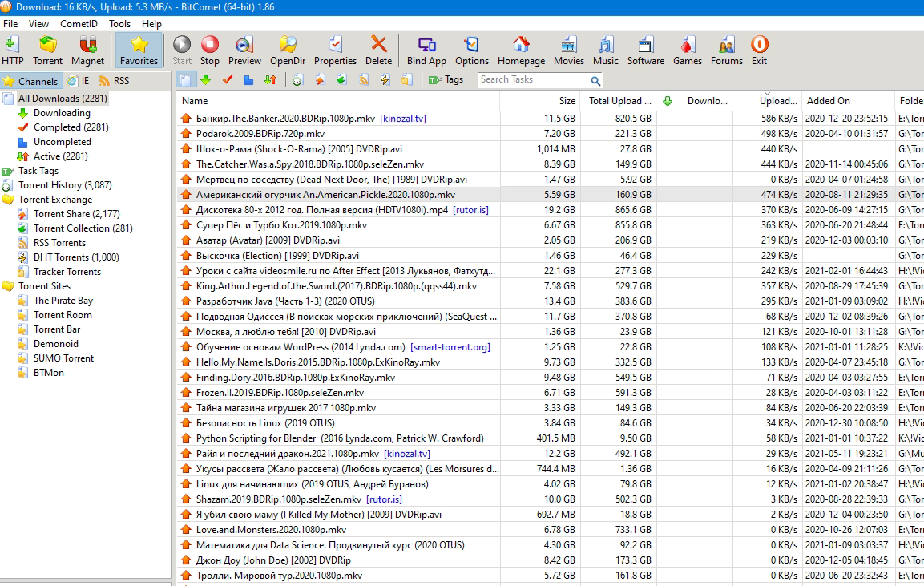Open the Forums page

tap(727, 51)
